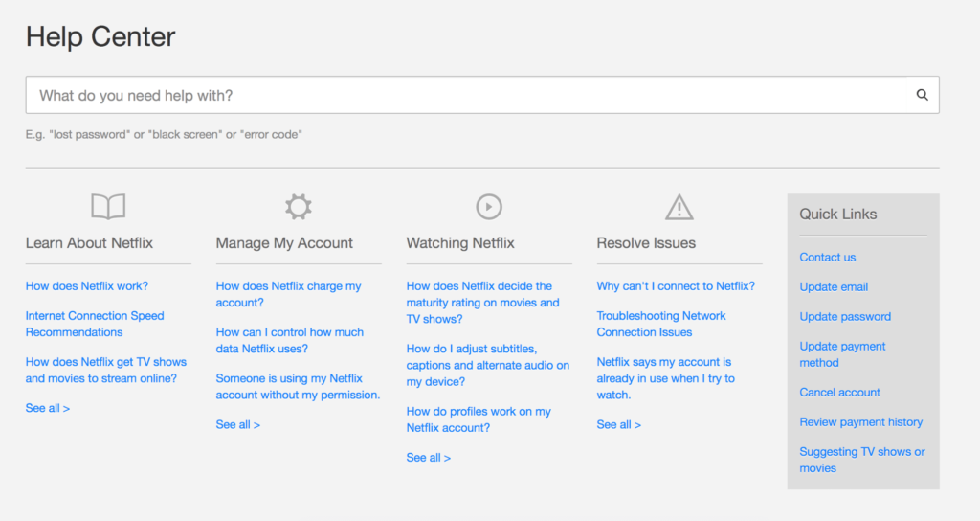The width and height of the screenshot is (980, 521).
Task: Click 'Cancel account' quick link
Action: [840, 392]
